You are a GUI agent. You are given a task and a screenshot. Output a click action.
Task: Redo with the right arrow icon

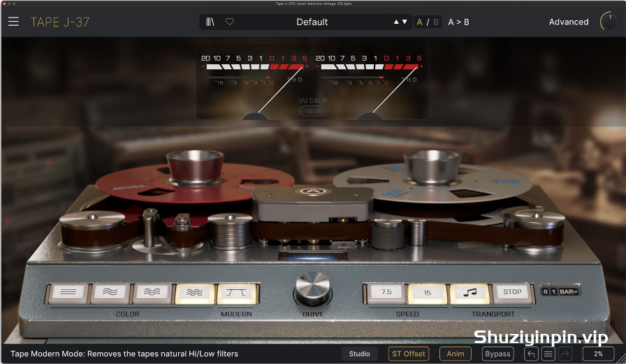(x=565, y=354)
